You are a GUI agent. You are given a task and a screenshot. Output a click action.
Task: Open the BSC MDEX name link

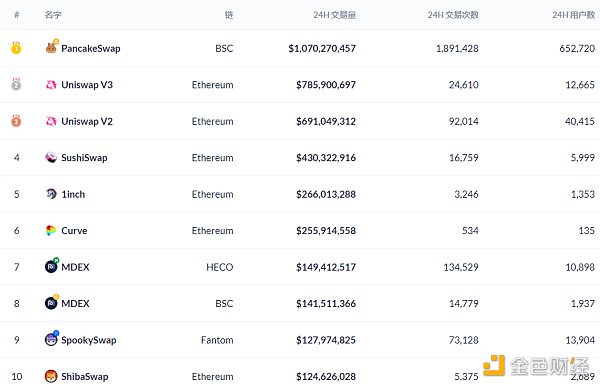(x=75, y=304)
